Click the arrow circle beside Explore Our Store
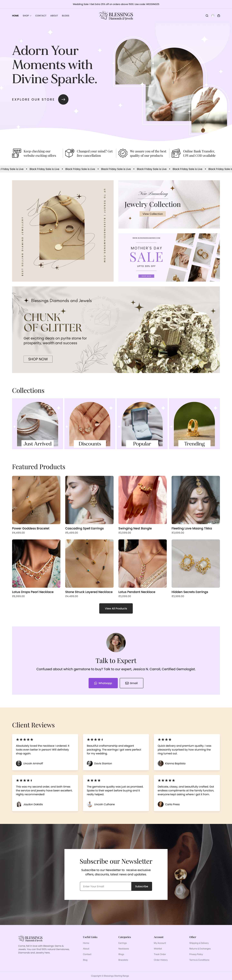This screenshot has height=980, width=232. click(63, 99)
